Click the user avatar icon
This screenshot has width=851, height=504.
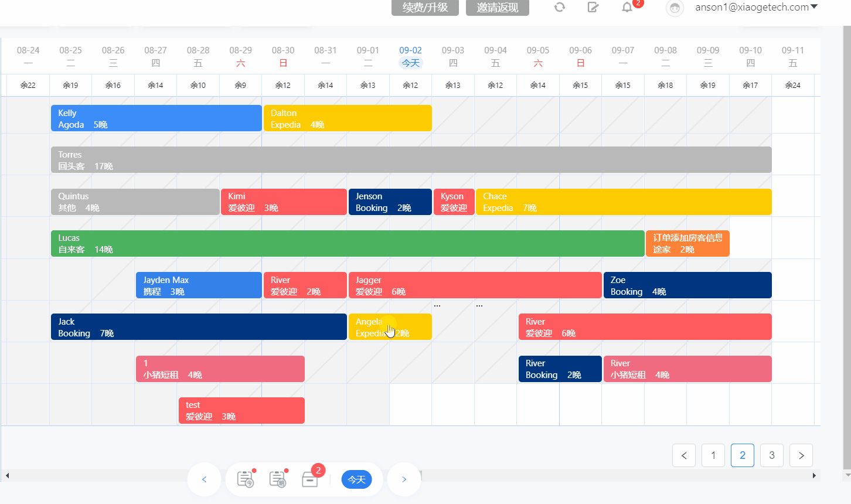click(675, 8)
